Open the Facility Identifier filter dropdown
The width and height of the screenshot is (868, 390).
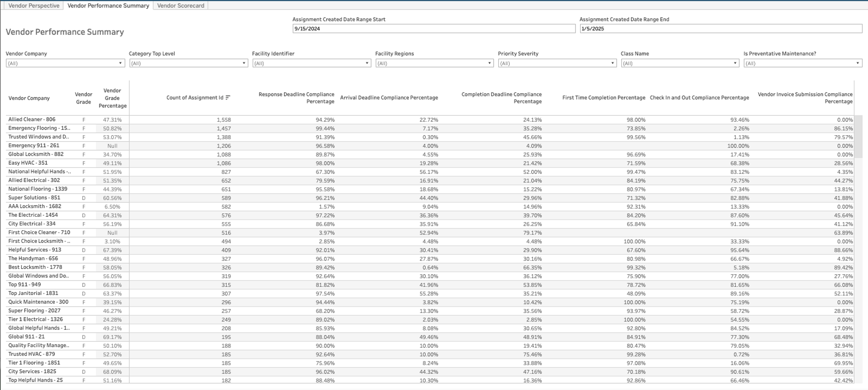pos(311,63)
